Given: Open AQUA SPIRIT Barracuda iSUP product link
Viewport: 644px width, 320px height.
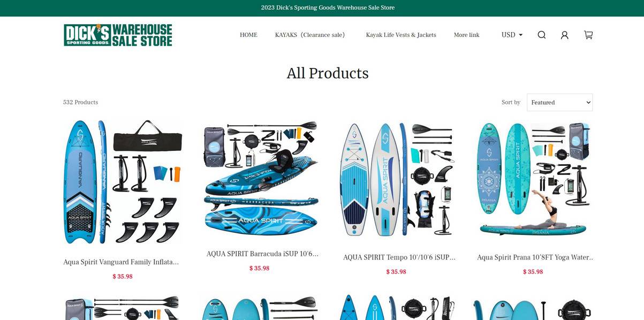Looking at the screenshot, I should click(x=262, y=254).
